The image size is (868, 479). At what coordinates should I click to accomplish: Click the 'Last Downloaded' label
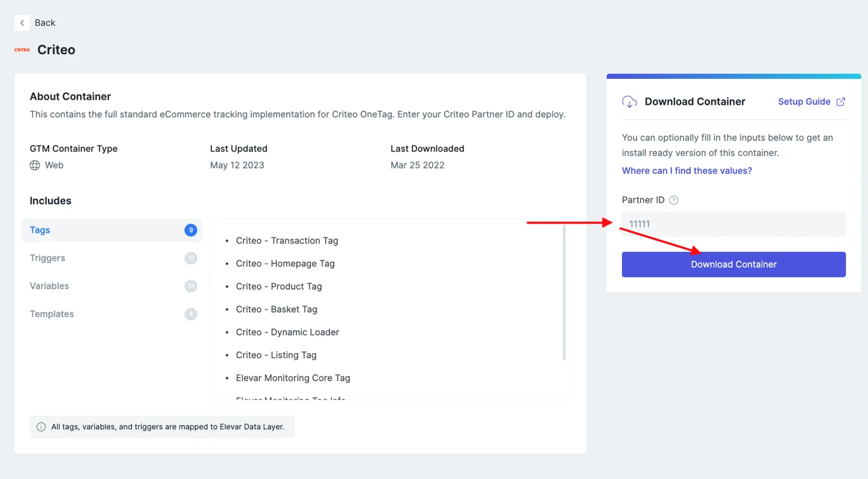[x=427, y=149]
